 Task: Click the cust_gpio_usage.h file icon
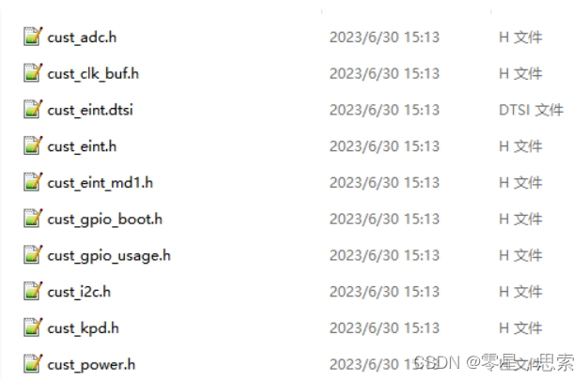33,254
